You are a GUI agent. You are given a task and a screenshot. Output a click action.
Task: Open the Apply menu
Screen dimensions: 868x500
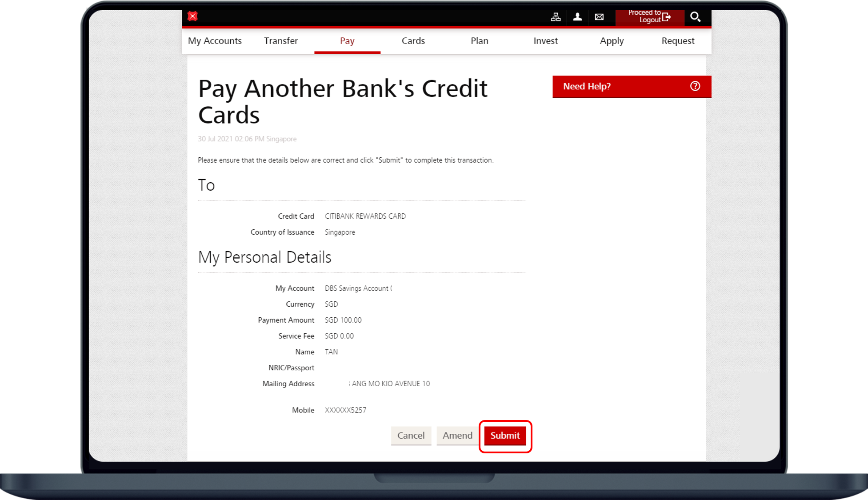[612, 41]
